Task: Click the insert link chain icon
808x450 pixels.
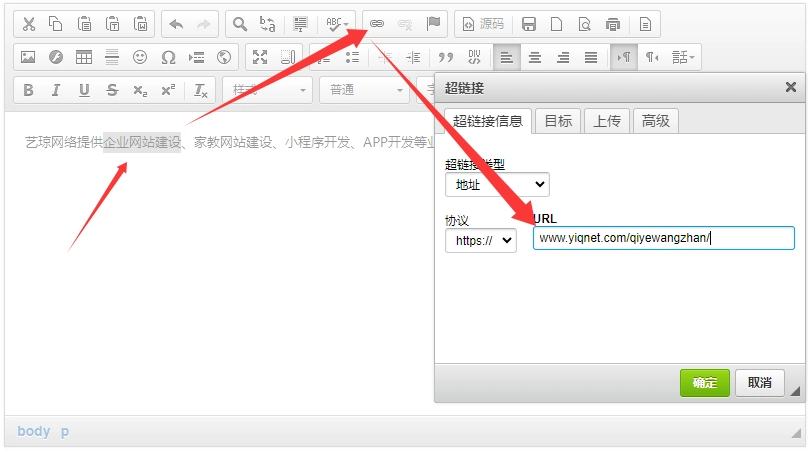Action: pos(377,23)
